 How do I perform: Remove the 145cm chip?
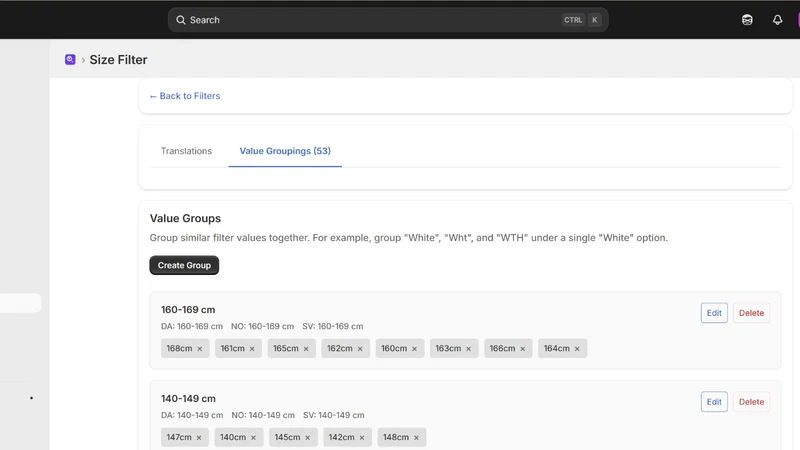pos(308,438)
